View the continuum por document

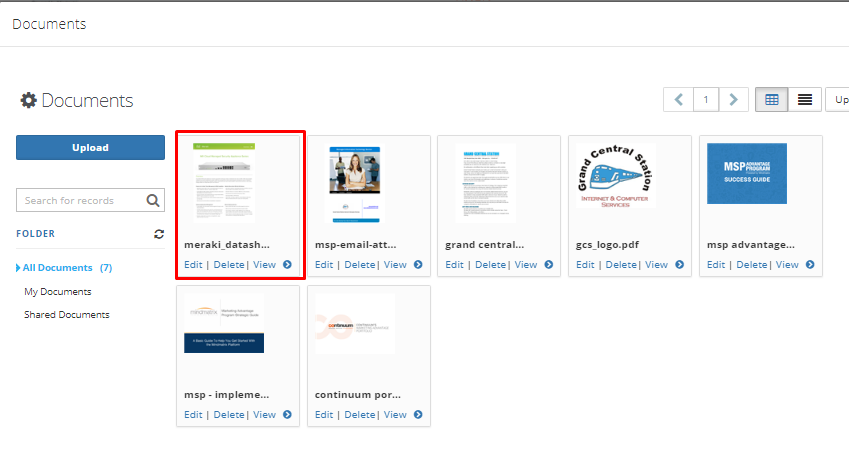click(x=395, y=415)
